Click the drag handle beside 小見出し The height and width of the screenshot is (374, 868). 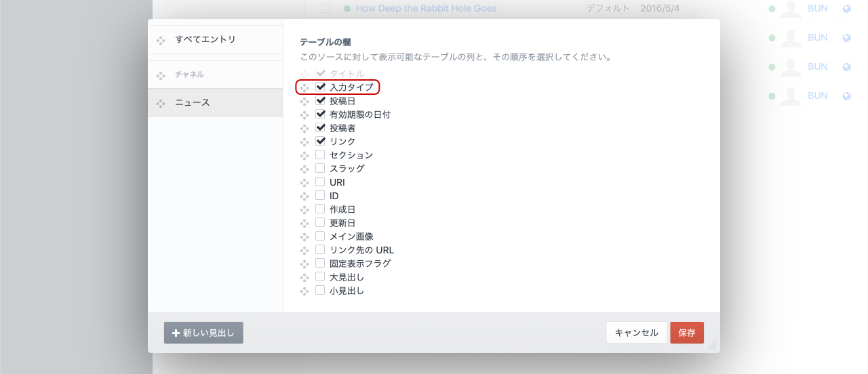(304, 291)
